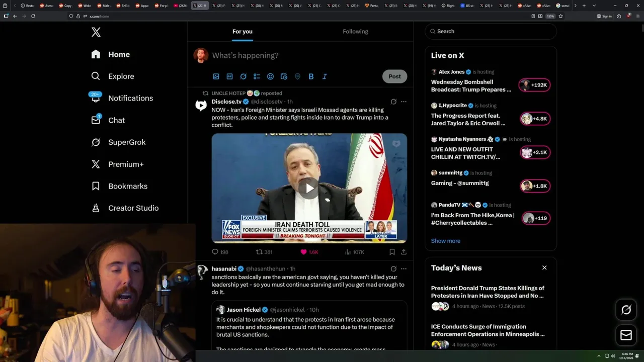Open SuperGrok in the sidebar

(118, 142)
